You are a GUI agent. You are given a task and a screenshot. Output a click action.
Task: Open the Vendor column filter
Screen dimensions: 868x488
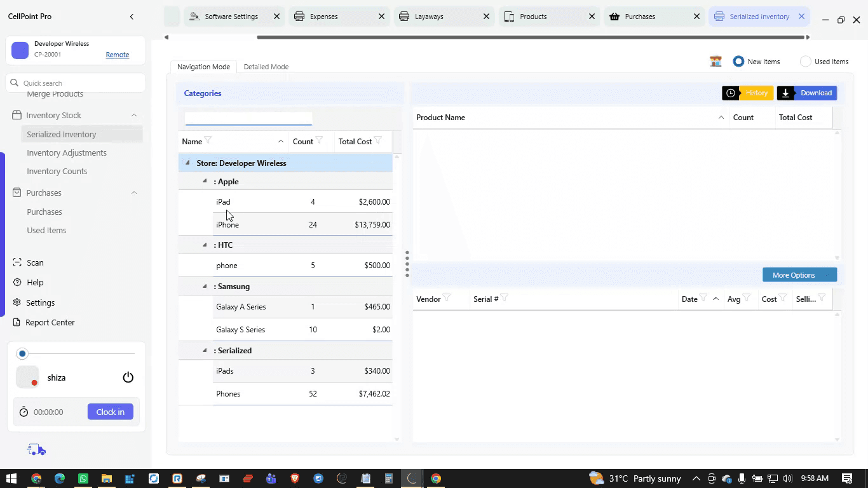click(x=447, y=298)
